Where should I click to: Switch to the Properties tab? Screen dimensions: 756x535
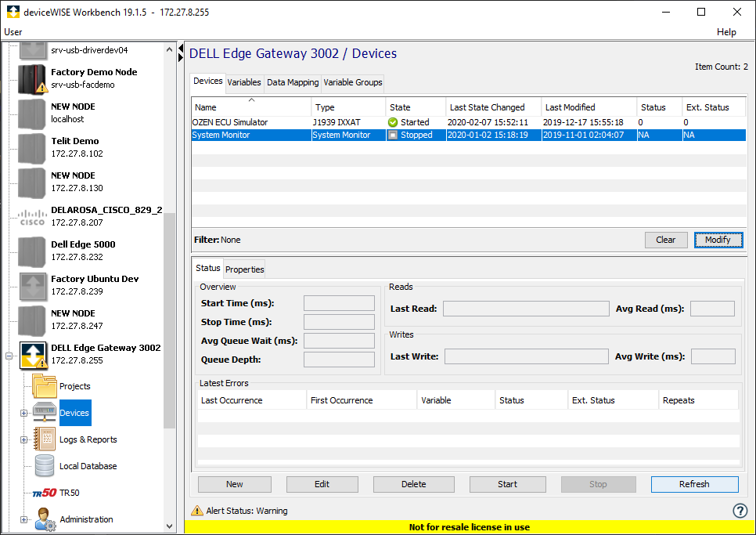pos(244,269)
